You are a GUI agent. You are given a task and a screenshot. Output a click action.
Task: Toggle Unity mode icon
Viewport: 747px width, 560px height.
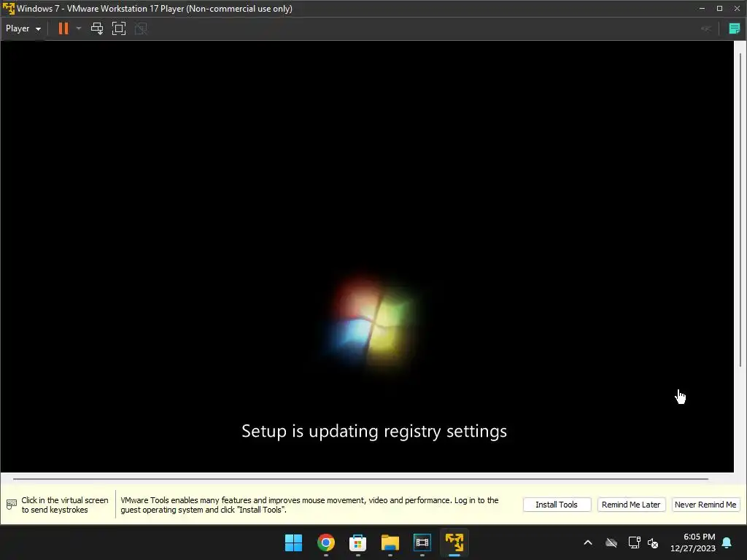tap(141, 28)
